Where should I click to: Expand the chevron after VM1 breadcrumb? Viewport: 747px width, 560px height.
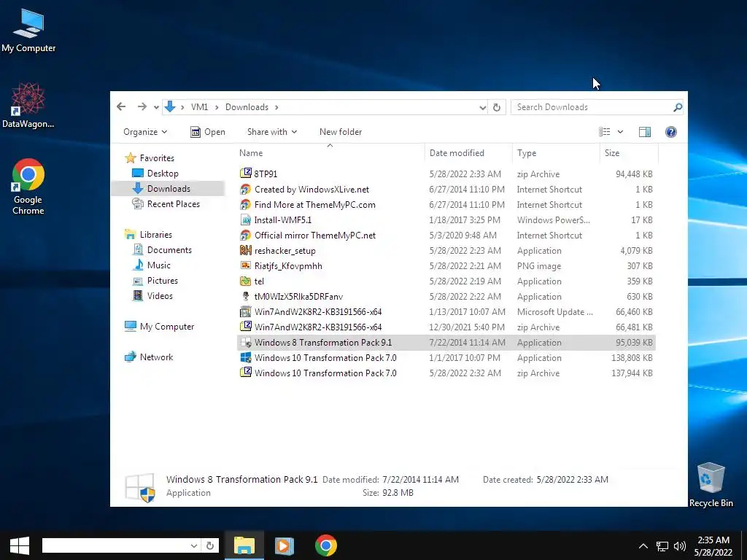(x=216, y=108)
